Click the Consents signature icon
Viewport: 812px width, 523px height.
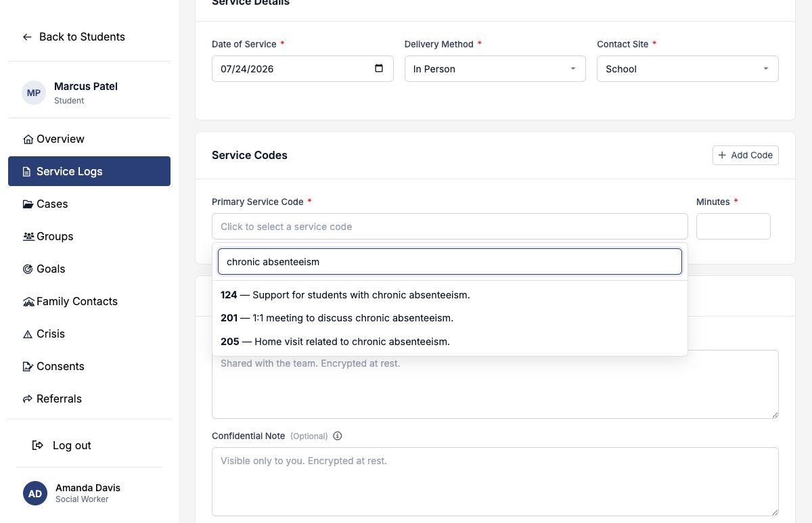pos(28,367)
